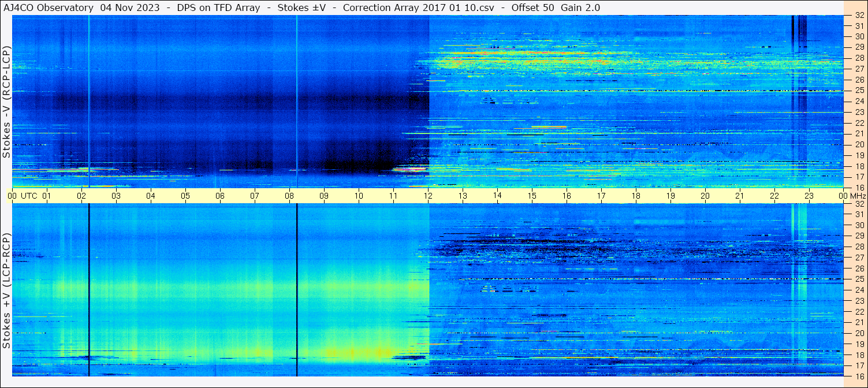Click the 22 MHz tick on the upper plot
868x388 pixels.
pyautogui.click(x=859, y=123)
